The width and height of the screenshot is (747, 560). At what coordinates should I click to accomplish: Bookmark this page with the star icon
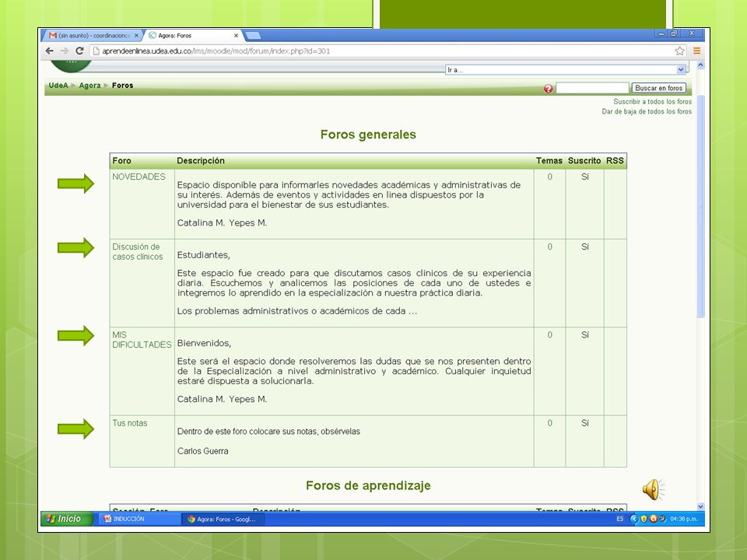pos(680,51)
